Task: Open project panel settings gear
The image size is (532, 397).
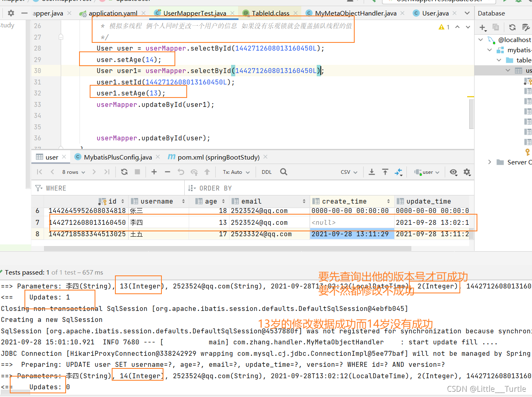Action: (x=11, y=13)
